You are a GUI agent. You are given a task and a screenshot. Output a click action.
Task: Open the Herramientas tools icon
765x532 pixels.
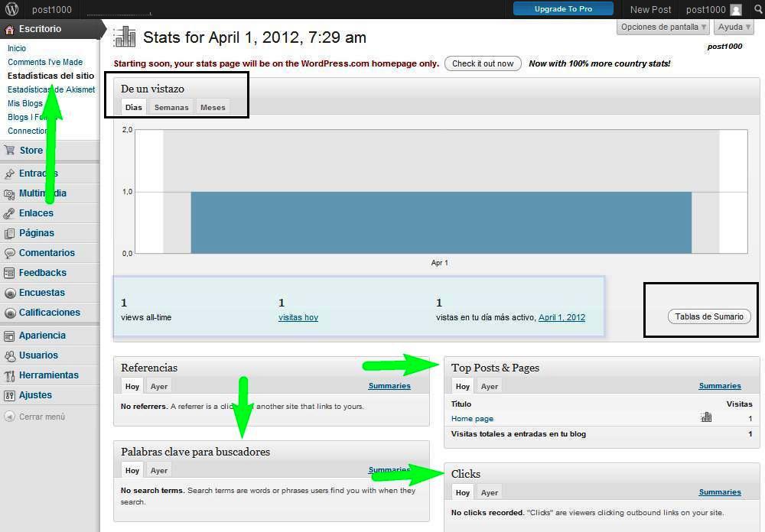point(10,375)
